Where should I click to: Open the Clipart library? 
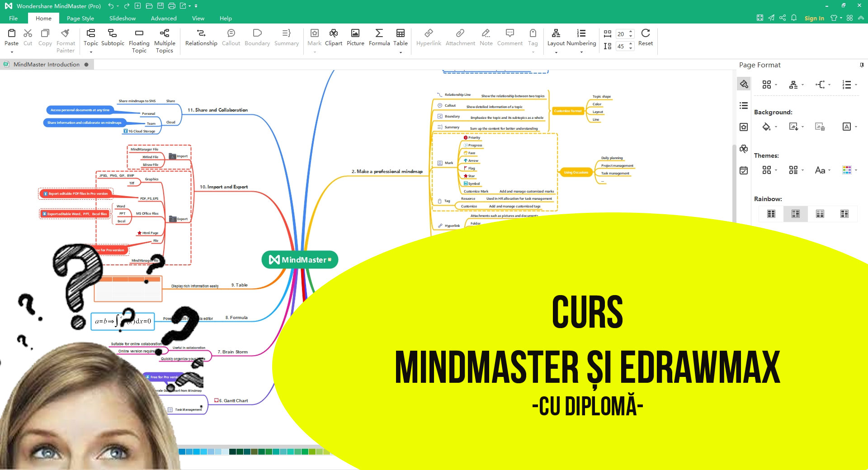click(x=333, y=38)
